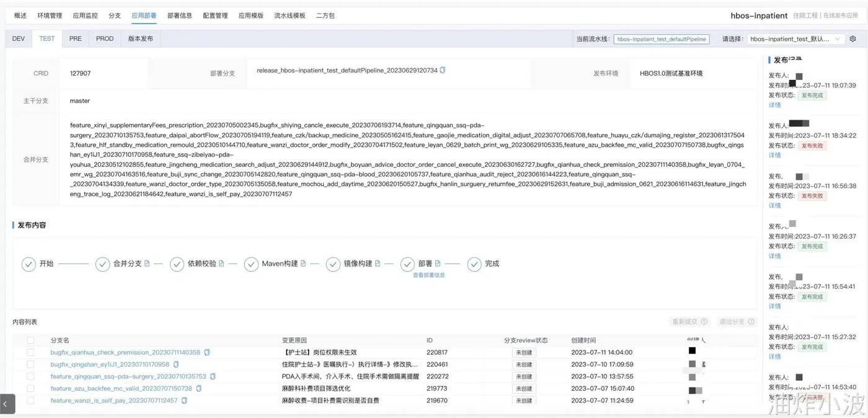Copy the deployment branch name icon
Image resolution: width=868 pixels, height=418 pixels.
pos(443,71)
